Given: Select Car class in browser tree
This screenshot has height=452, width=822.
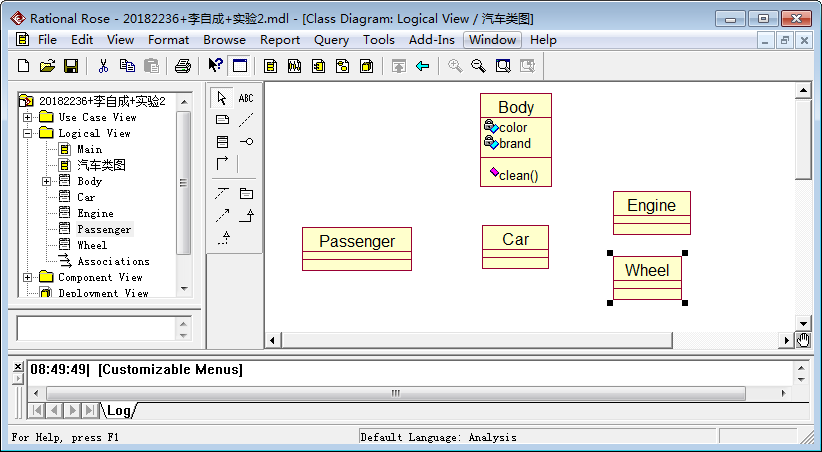Looking at the screenshot, I should point(86,198).
